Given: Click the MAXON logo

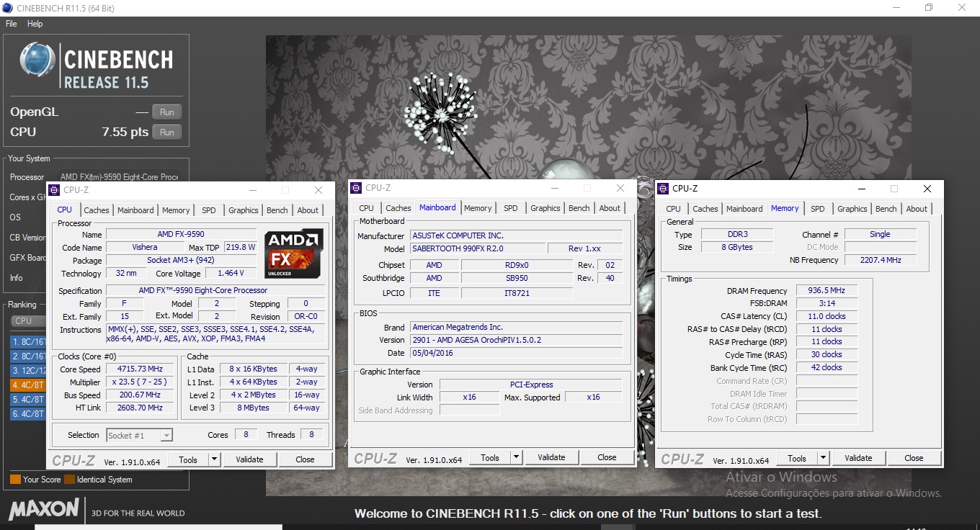Looking at the screenshot, I should point(43,509).
